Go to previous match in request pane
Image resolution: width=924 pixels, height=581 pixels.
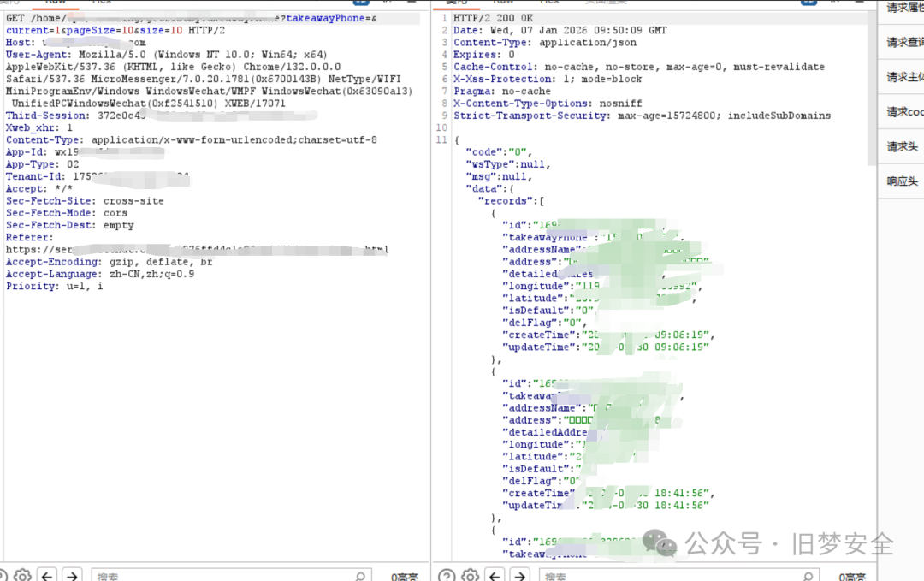[47, 575]
